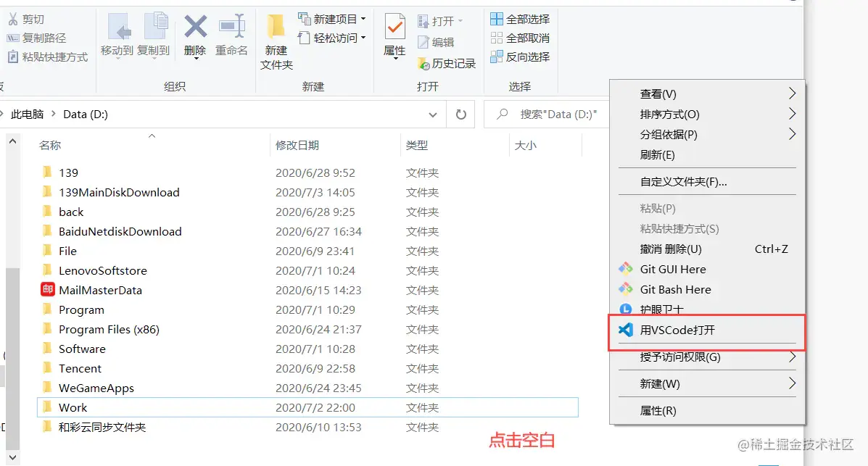Select the Program Files (x86) folder

tap(109, 329)
